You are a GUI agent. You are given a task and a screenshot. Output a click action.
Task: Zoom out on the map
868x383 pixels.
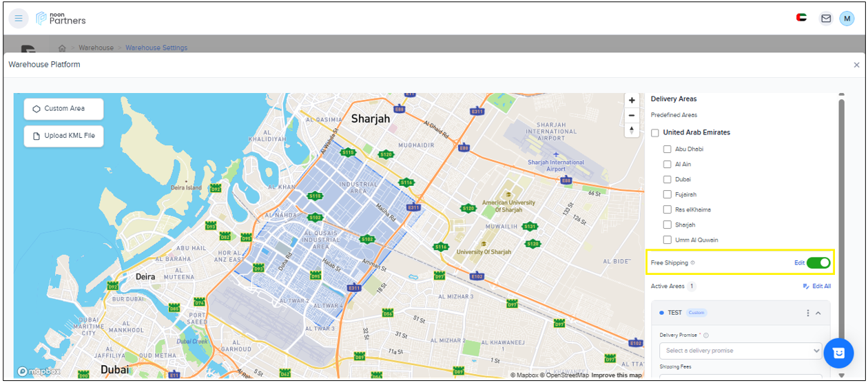(632, 116)
